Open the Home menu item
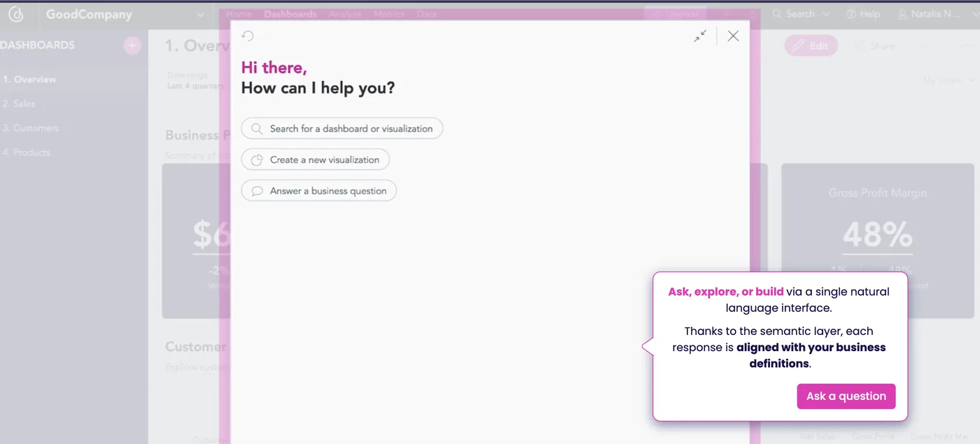 (x=239, y=14)
